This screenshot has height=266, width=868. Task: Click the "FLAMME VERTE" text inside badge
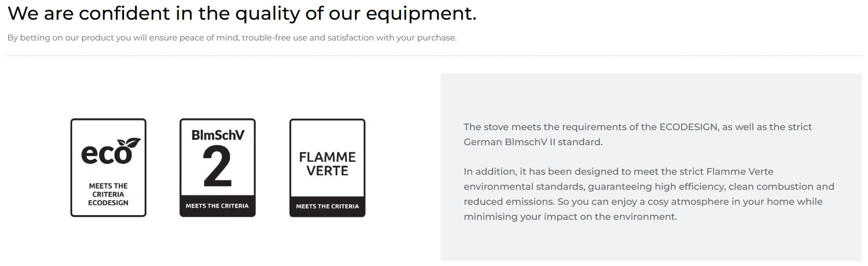click(327, 164)
